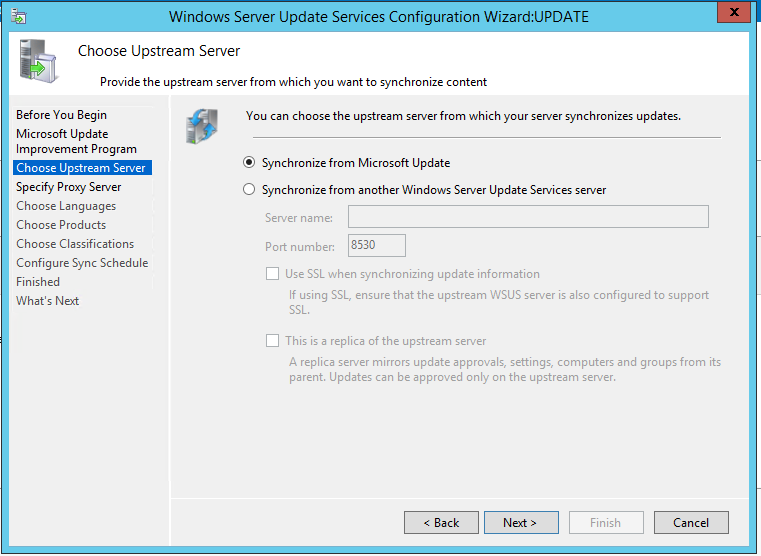Click the 'If using SSL, ensure' note text
This screenshot has height=556, width=761.
(499, 302)
